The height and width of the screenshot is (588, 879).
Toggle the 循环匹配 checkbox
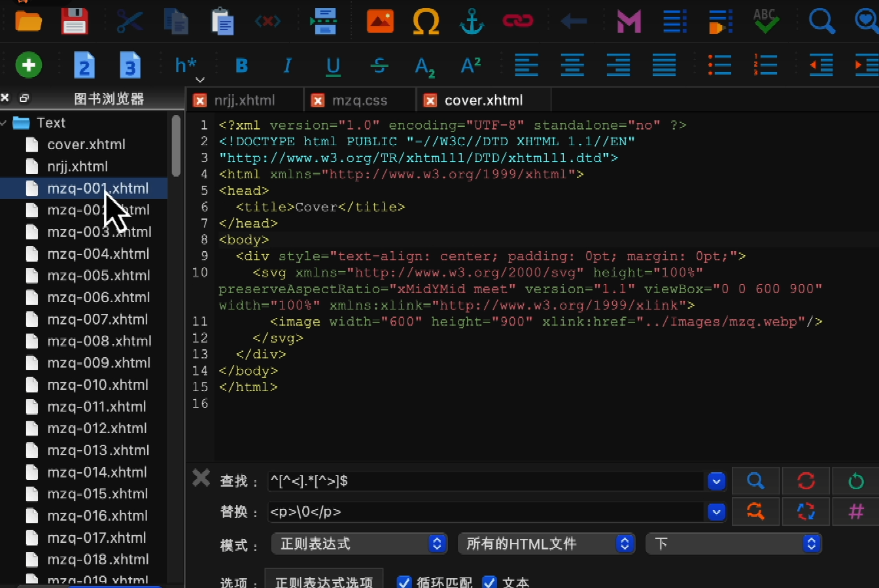[x=404, y=582]
